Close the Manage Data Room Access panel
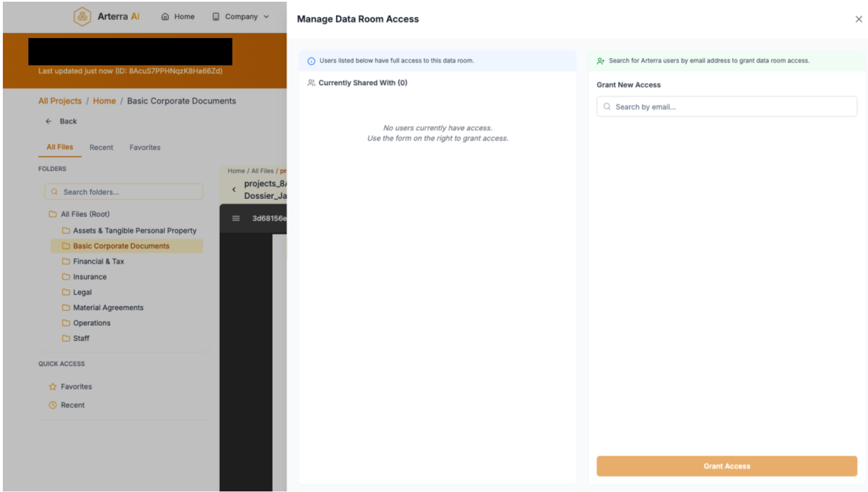868x492 pixels. [858, 19]
